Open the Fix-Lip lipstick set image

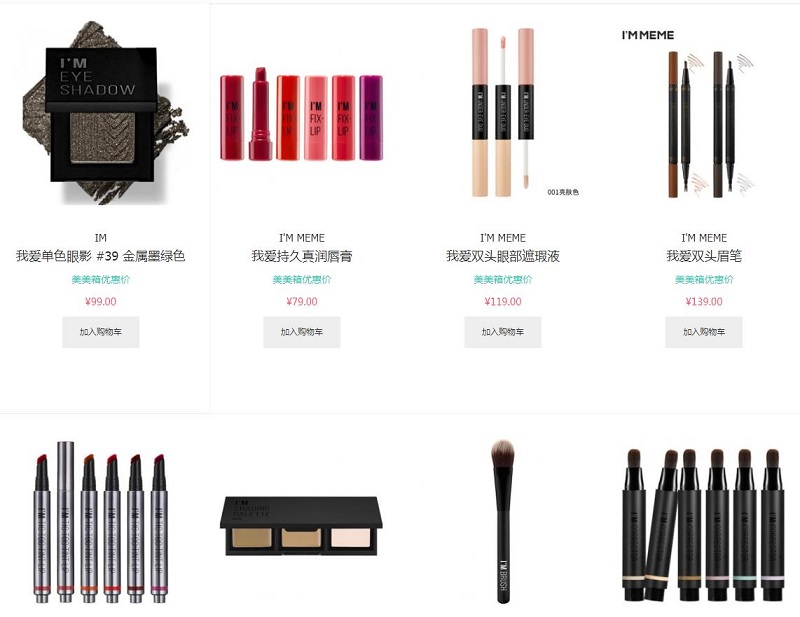tap(302, 114)
